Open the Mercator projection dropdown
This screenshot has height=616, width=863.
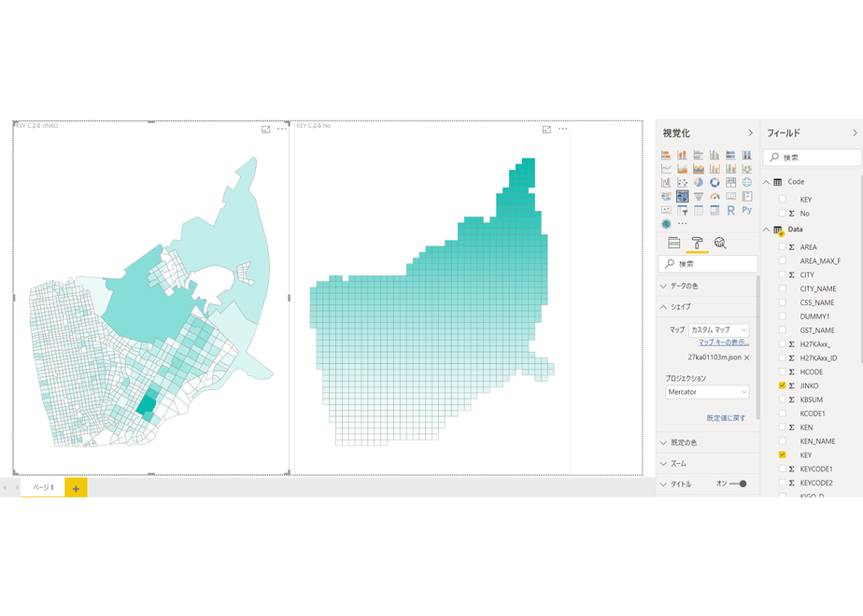pos(707,392)
